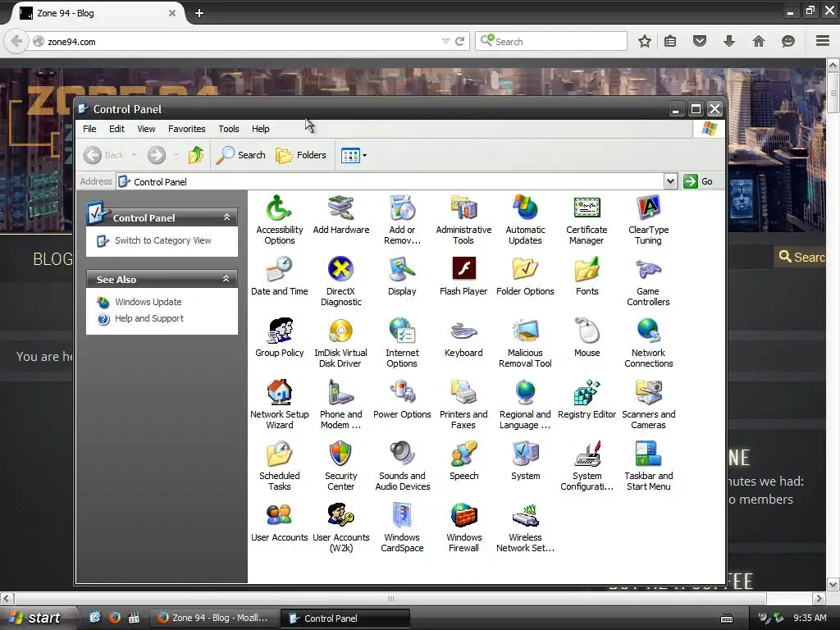
Task: Open Sounds and Audio Devices icon
Action: [402, 466]
